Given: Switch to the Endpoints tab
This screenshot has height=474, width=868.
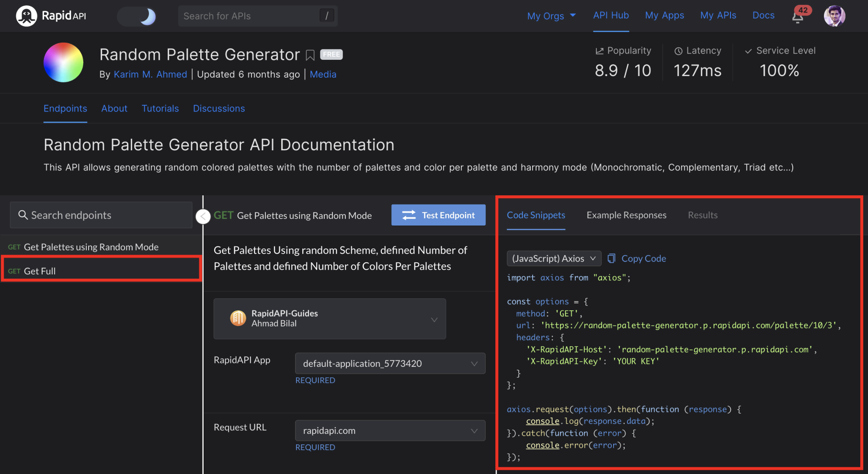Looking at the screenshot, I should click(x=65, y=109).
